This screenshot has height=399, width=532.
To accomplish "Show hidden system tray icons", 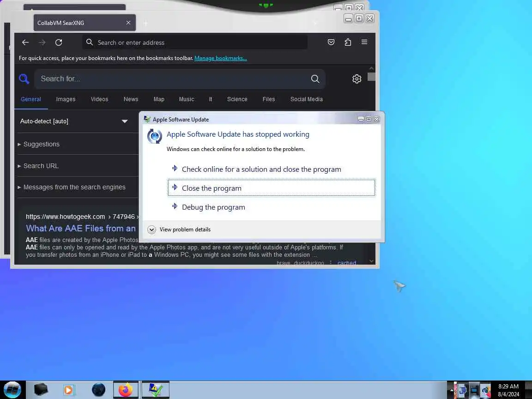I will click(452, 390).
